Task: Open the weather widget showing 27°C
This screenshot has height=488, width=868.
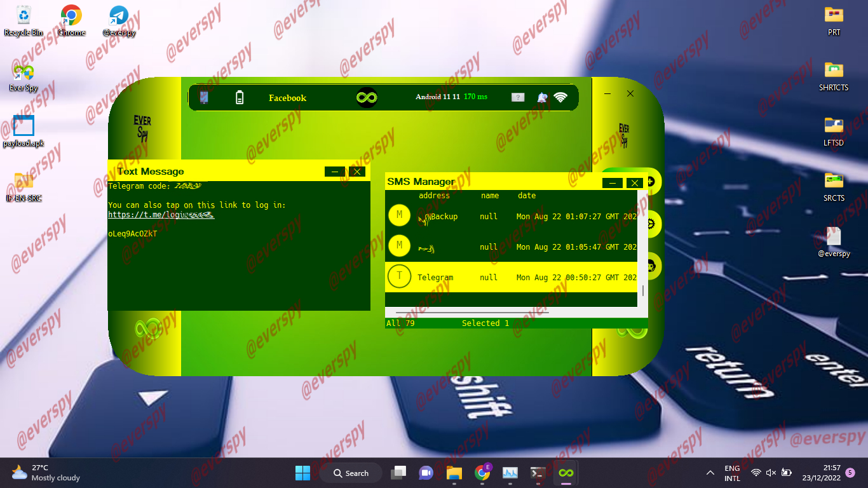Action: 46,473
